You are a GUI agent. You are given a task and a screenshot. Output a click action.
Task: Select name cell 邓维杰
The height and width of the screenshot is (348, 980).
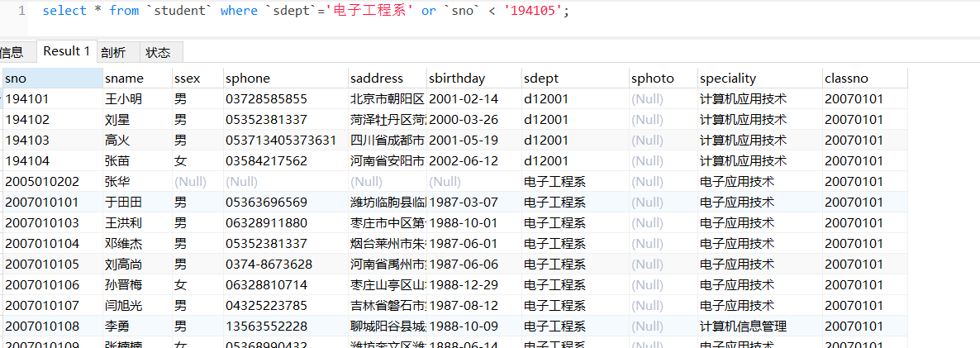[137, 243]
